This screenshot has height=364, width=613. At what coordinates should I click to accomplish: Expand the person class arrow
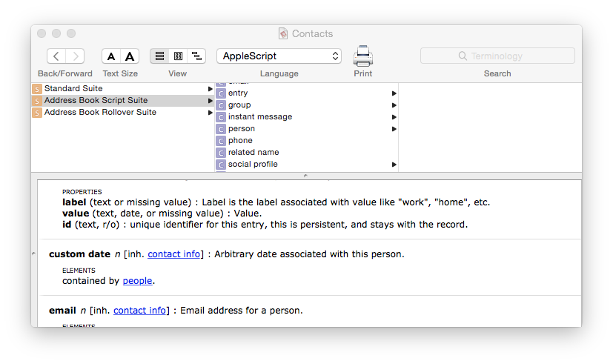pyautogui.click(x=394, y=129)
